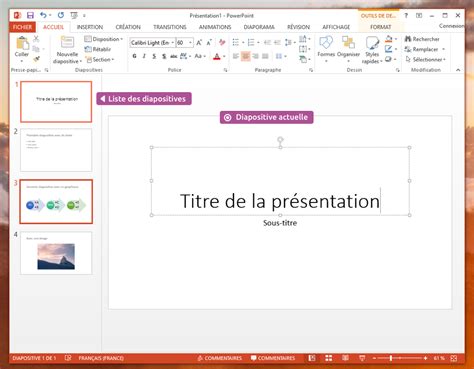Toggle bold (G) formatting
Screen dimensions: 474x369
[x=134, y=56]
